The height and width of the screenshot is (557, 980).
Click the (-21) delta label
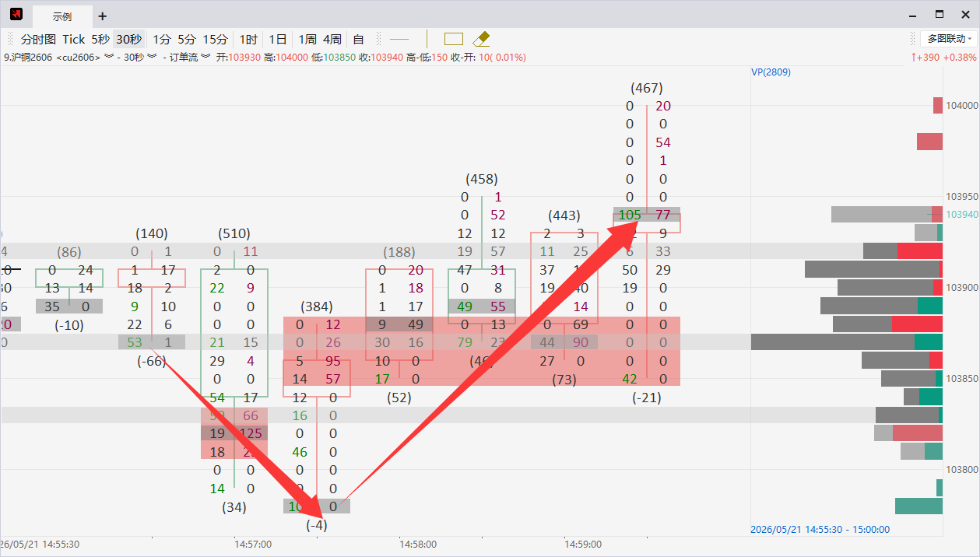coord(647,398)
